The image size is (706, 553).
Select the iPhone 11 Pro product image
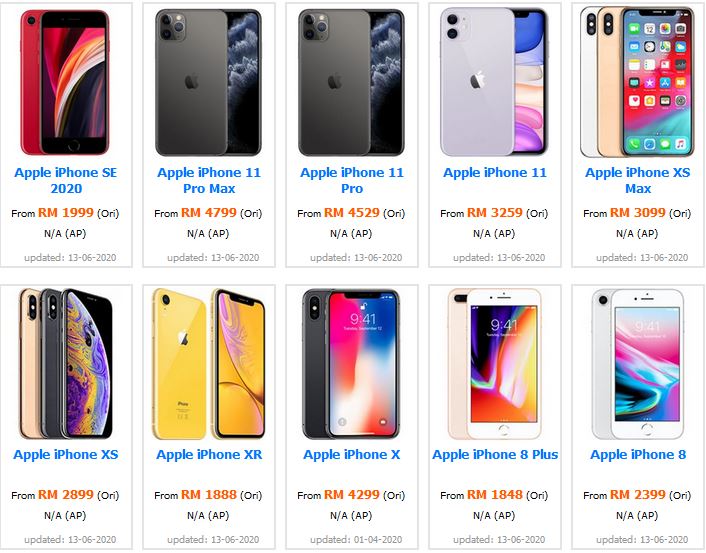pyautogui.click(x=351, y=82)
